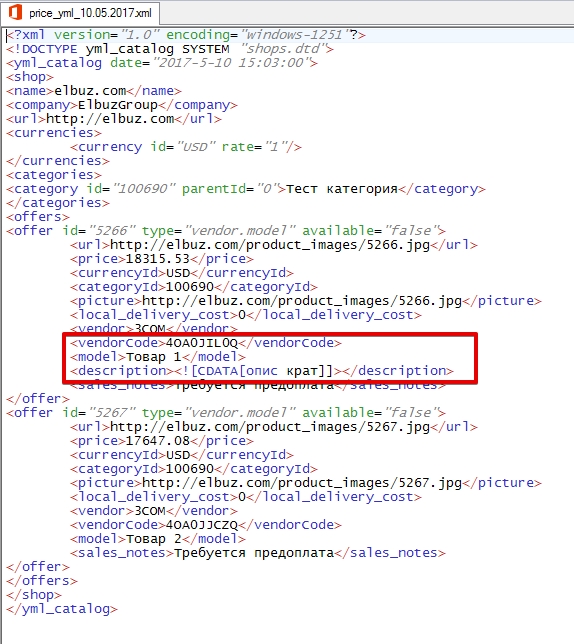Click the closing offers tag
This screenshot has height=644, width=574.
click(42, 581)
